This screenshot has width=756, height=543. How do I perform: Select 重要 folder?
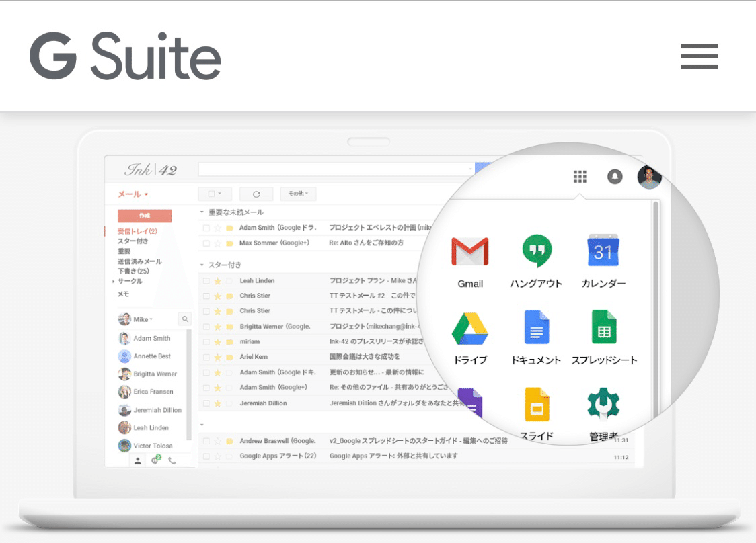[x=124, y=251]
